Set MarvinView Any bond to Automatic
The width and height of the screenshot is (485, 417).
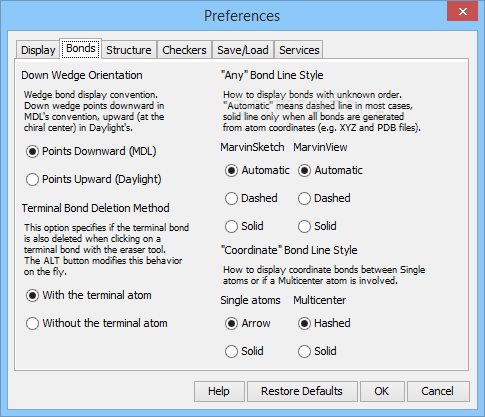(330, 170)
